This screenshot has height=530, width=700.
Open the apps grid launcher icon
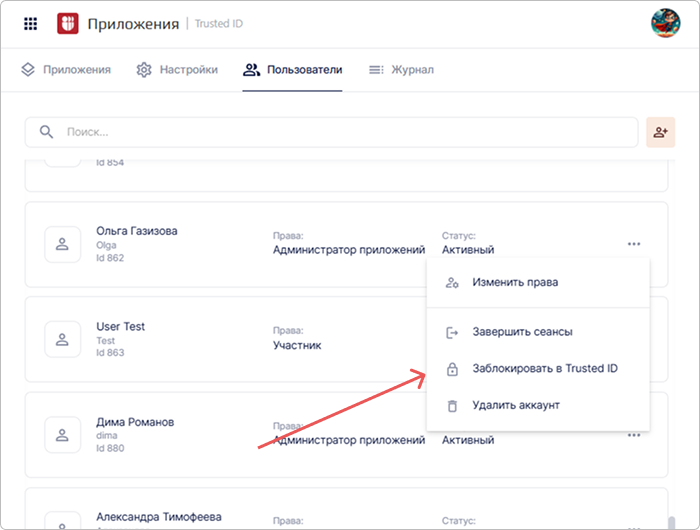click(30, 24)
